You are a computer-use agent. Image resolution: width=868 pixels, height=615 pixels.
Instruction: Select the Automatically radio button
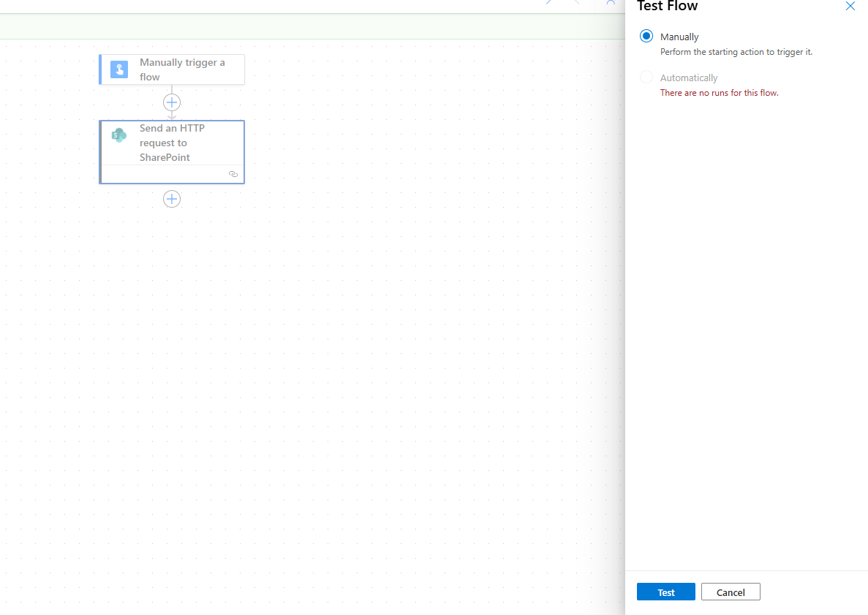click(646, 78)
